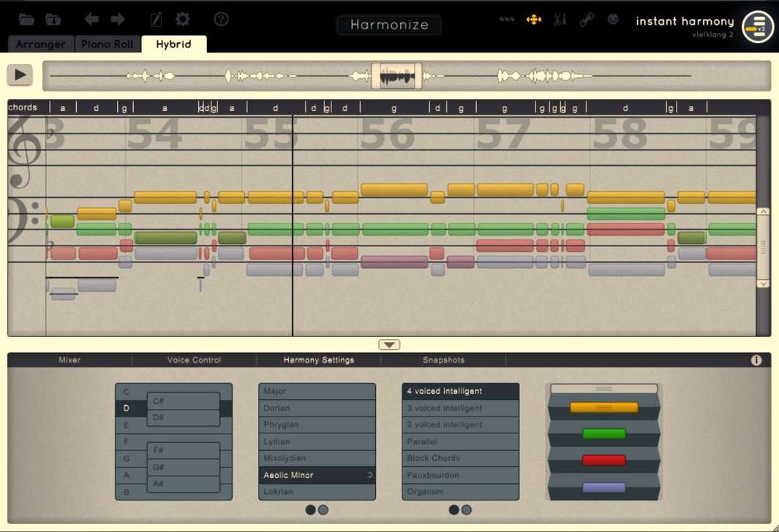The width and height of the screenshot is (779, 532).
Task: Select the scissors split tool
Action: (x=560, y=19)
